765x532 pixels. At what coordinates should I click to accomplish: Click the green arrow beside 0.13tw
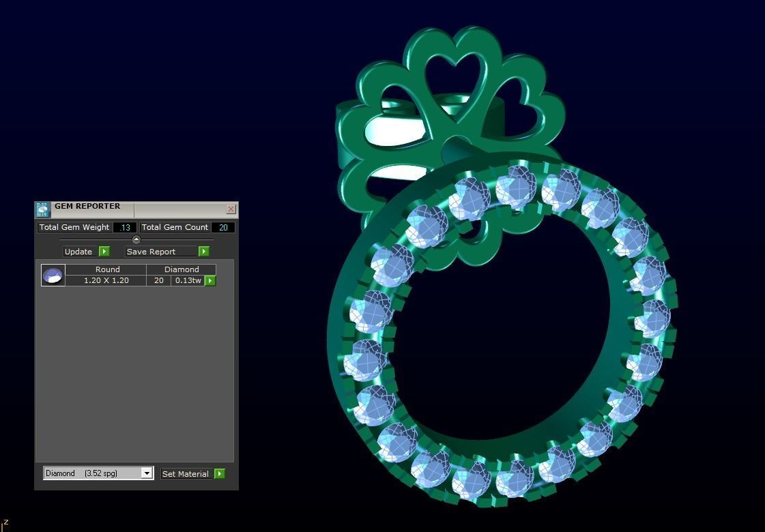coord(210,280)
